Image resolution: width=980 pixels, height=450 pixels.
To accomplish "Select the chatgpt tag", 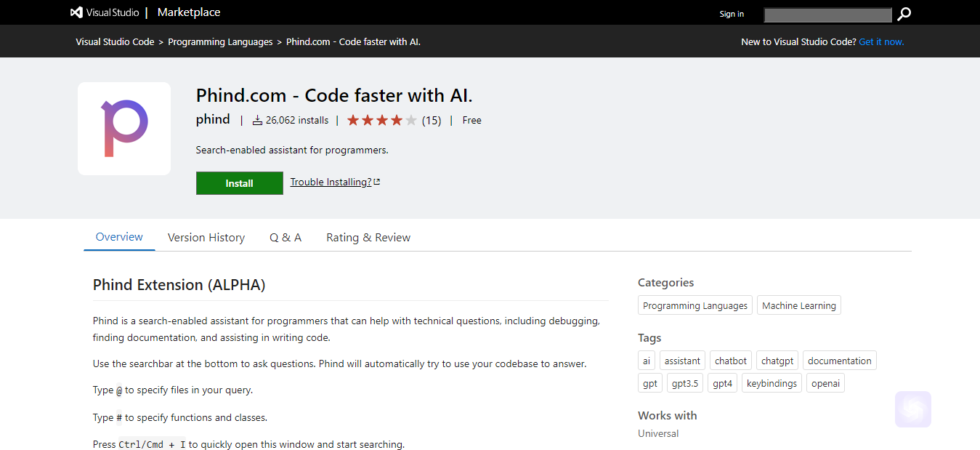I will (x=777, y=361).
